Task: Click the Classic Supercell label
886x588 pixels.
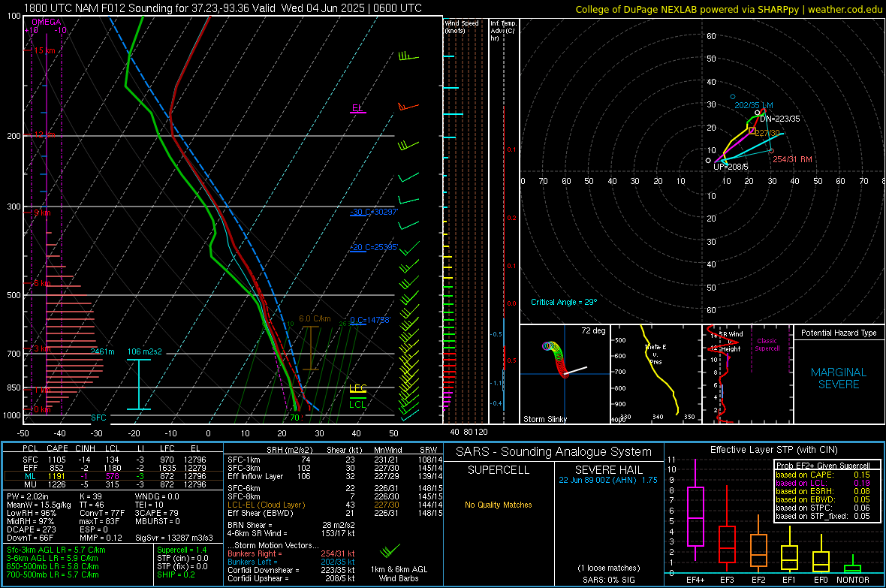Action: click(767, 345)
